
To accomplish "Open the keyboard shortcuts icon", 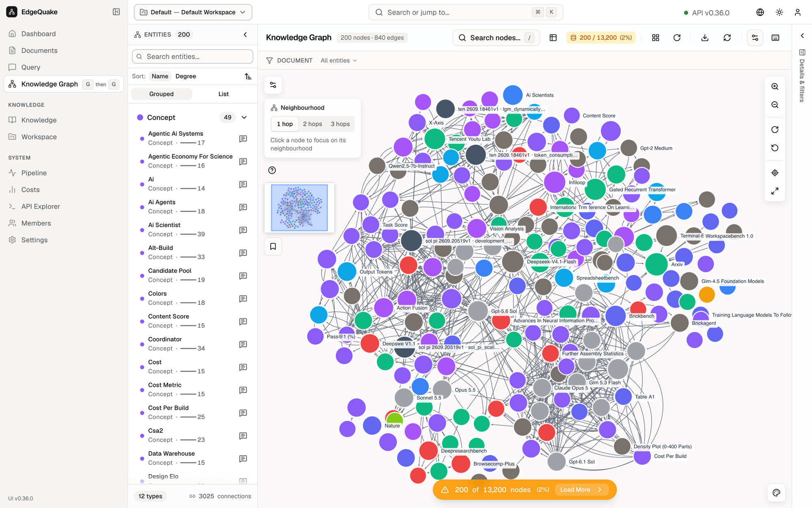I will [x=775, y=37].
